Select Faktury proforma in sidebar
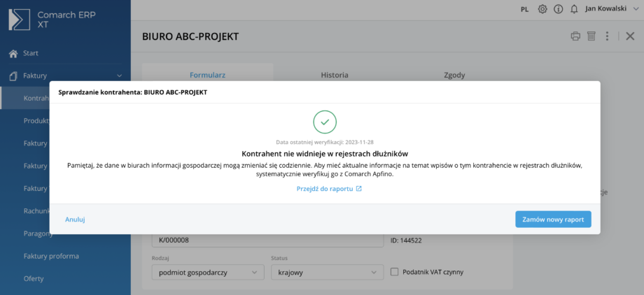 [x=51, y=256]
